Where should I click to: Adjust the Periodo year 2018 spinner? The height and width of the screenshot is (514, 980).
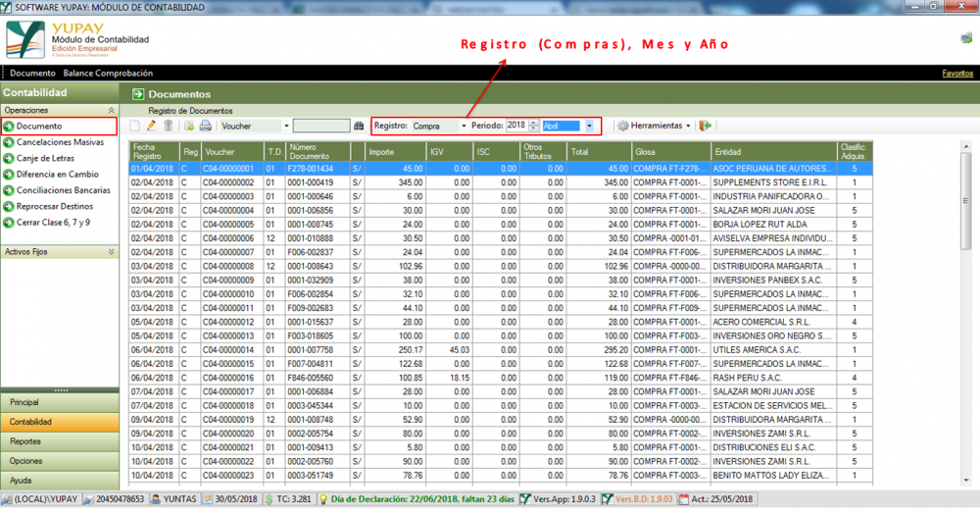pyautogui.click(x=533, y=126)
